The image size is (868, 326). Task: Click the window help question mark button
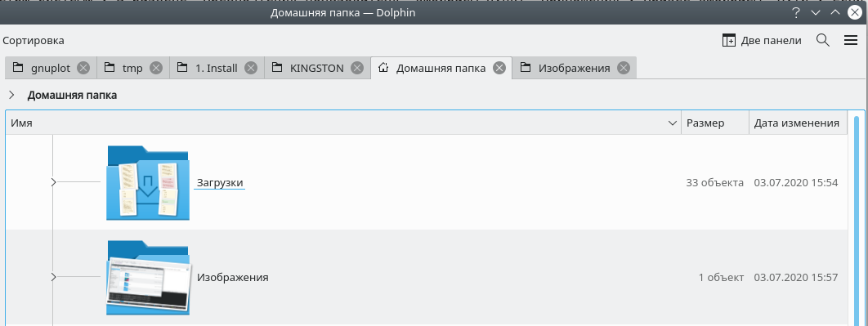pyautogui.click(x=797, y=12)
